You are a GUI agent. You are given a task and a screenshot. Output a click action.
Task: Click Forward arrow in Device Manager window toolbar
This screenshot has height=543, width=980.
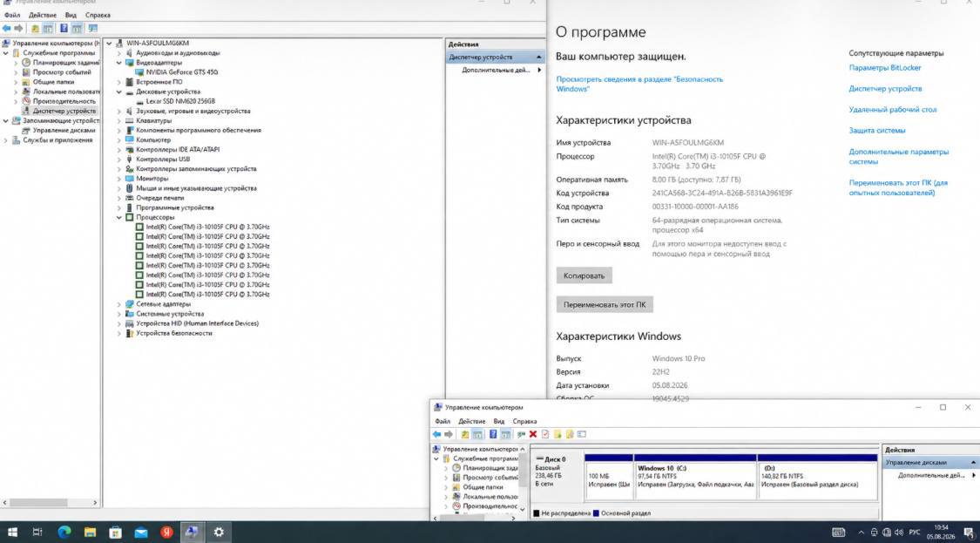tap(18, 28)
